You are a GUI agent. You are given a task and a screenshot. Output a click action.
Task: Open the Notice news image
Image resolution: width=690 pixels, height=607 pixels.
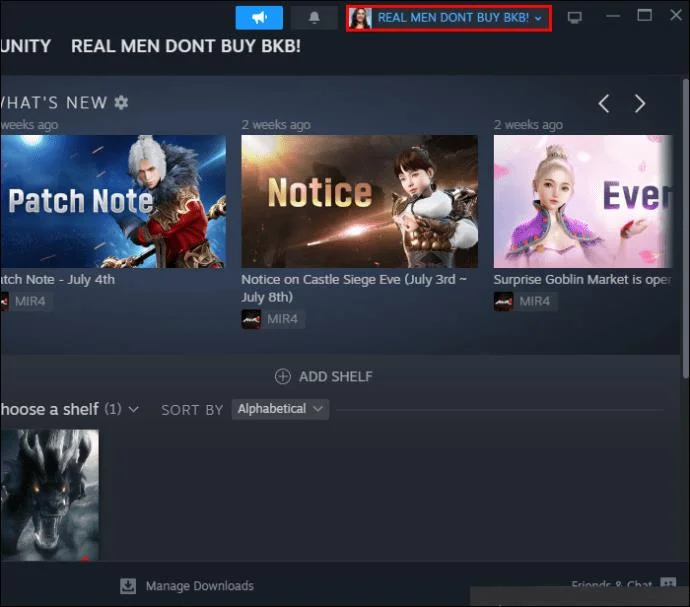(x=359, y=201)
